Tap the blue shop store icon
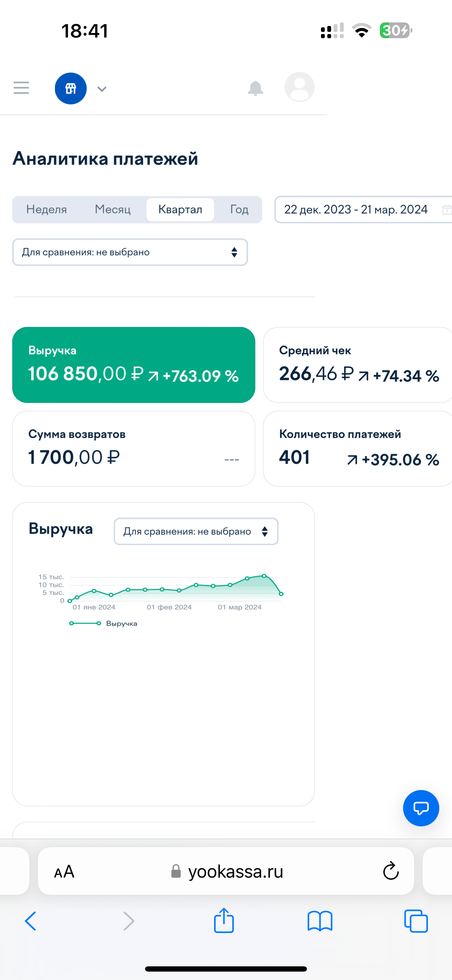452x980 pixels. click(x=71, y=89)
